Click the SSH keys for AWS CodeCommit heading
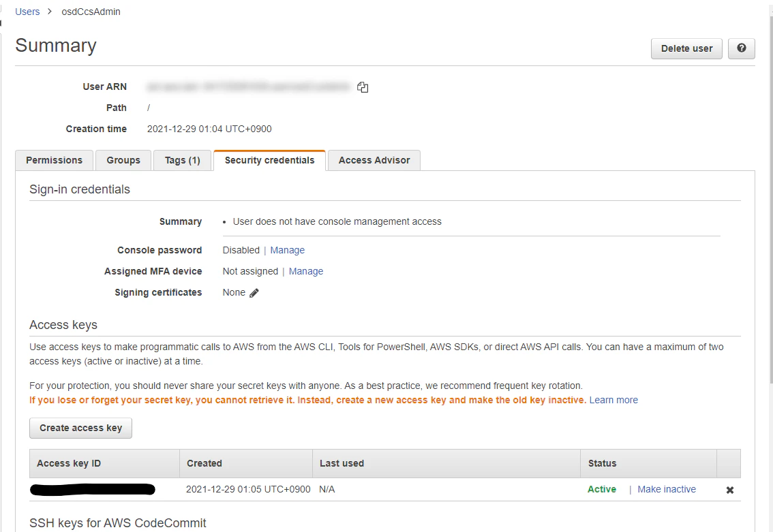Screen dimensions: 773x532 click(x=118, y=523)
